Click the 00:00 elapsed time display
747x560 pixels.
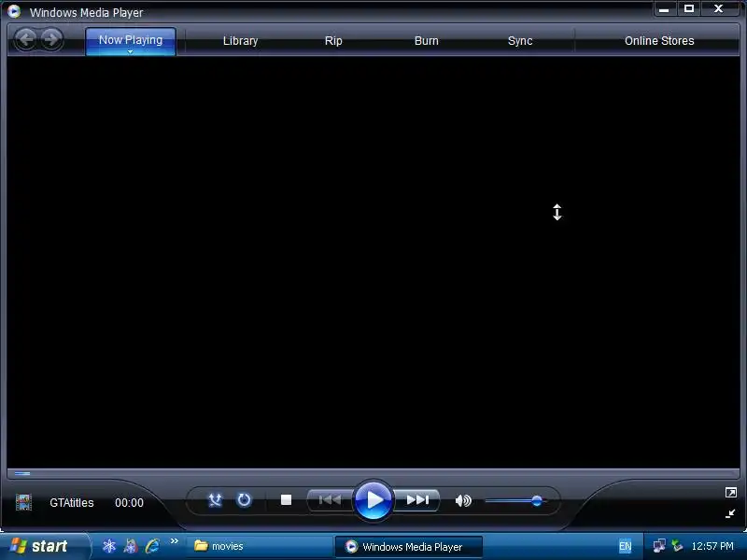click(129, 503)
